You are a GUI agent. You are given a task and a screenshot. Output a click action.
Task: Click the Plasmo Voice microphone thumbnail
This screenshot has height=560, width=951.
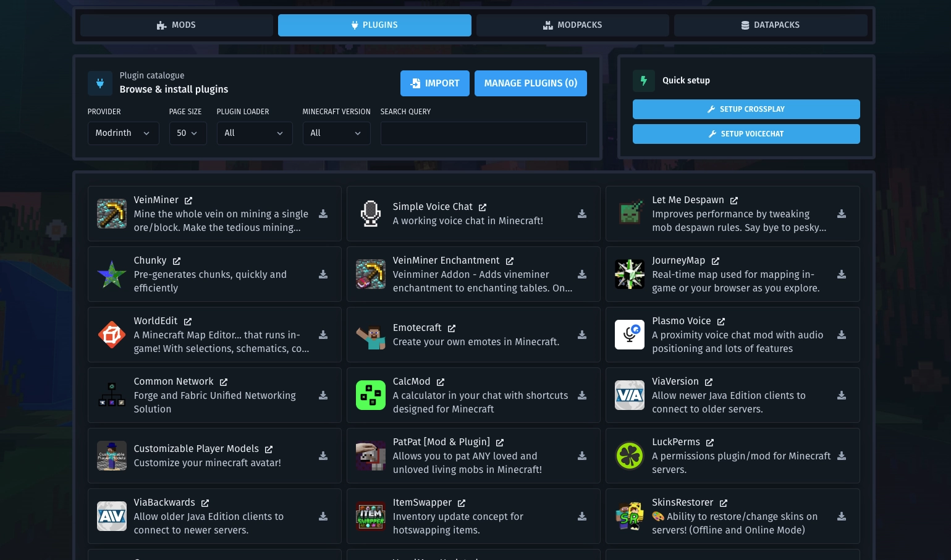pos(630,335)
